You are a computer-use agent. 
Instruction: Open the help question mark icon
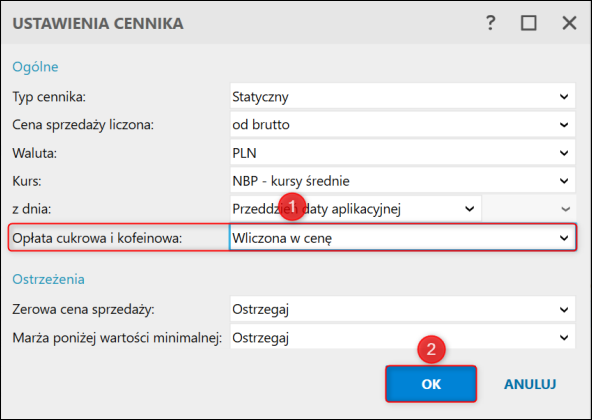pos(490,23)
